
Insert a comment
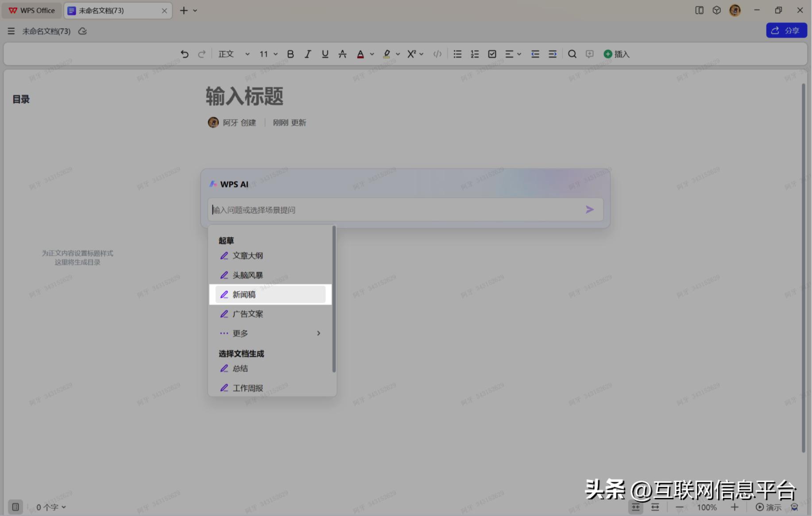(589, 54)
